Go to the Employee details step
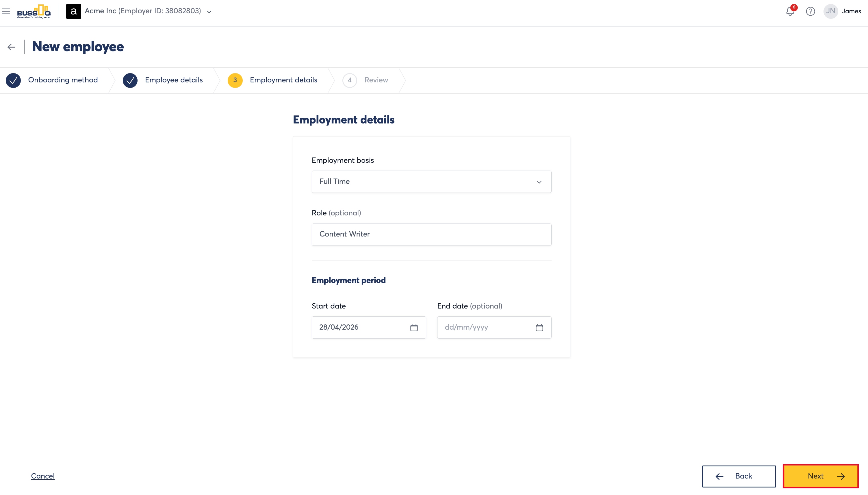The height and width of the screenshot is (495, 868). [174, 80]
